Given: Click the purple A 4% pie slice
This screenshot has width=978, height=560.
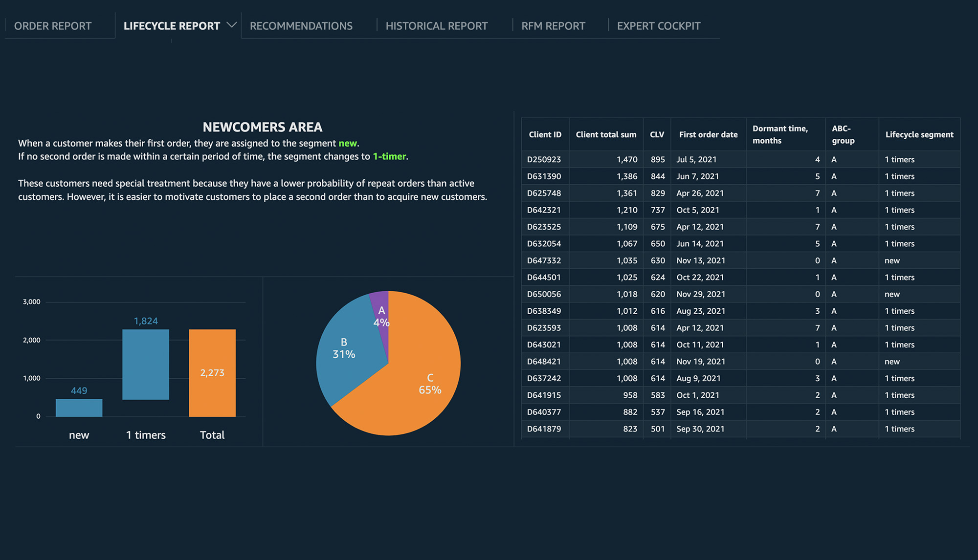Looking at the screenshot, I should (x=382, y=308).
